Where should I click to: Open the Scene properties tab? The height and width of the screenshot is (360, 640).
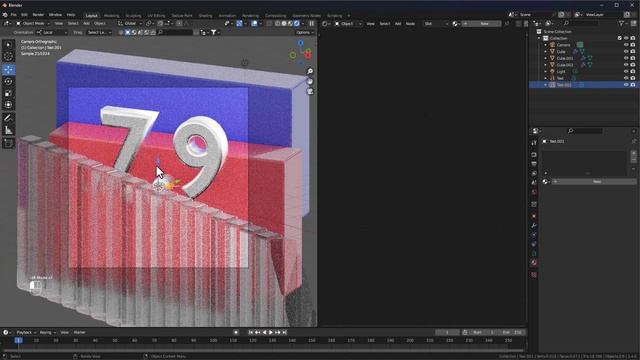click(x=534, y=182)
